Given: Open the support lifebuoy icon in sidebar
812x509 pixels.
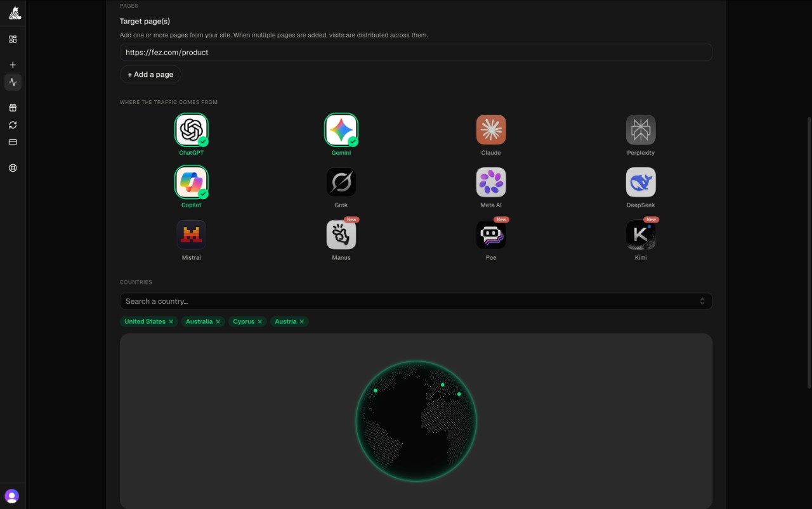Looking at the screenshot, I should (13, 168).
